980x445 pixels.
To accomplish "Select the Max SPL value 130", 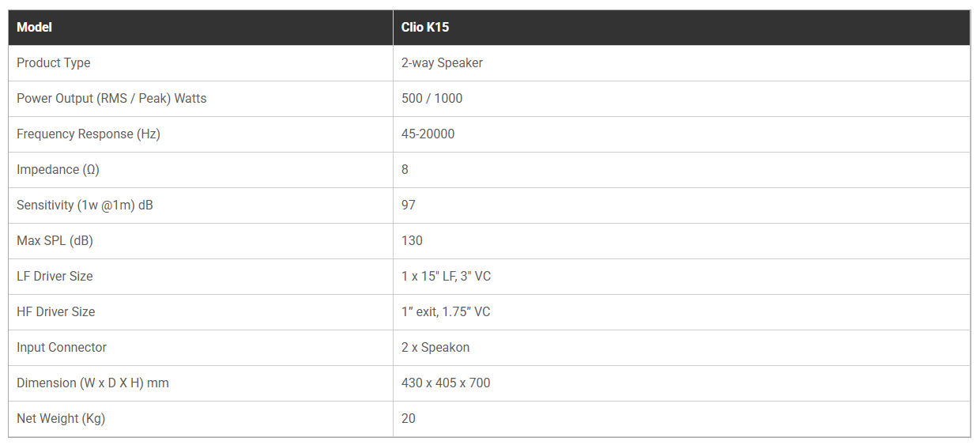I will pyautogui.click(x=412, y=241).
